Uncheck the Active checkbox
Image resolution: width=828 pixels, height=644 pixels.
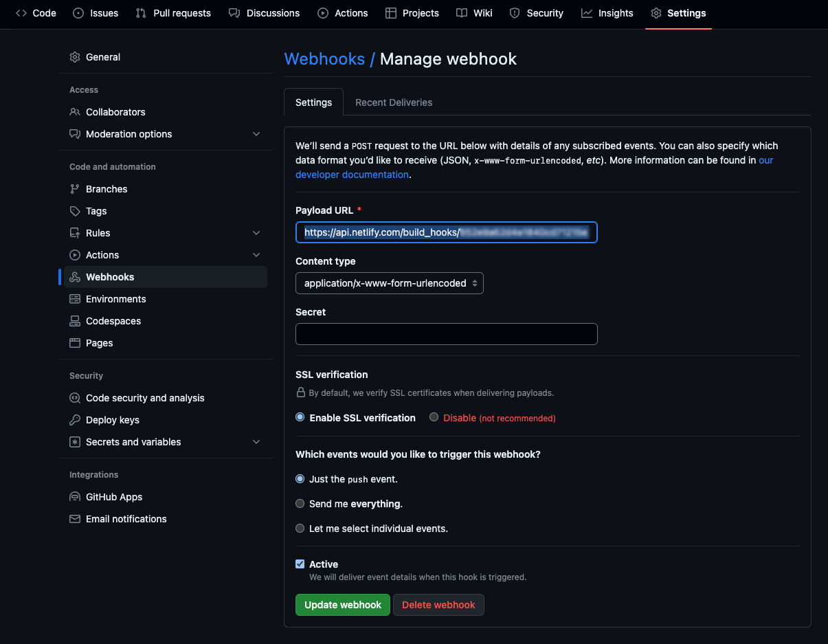(x=300, y=564)
